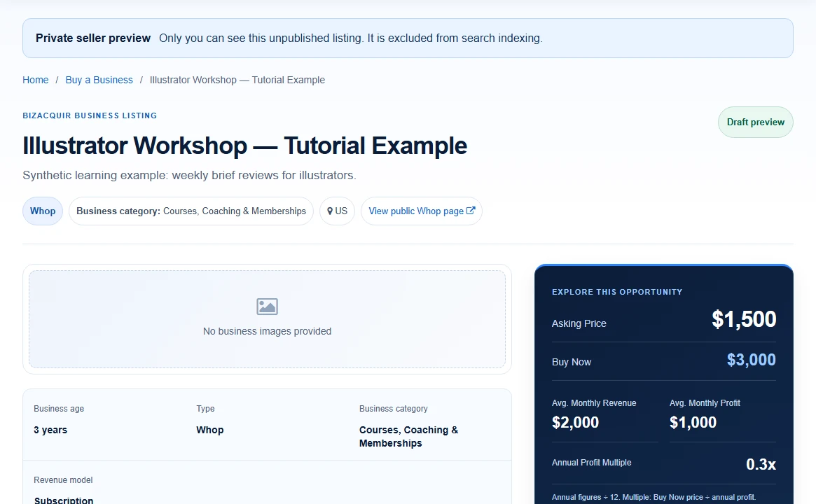816x504 pixels.
Task: Click the Annual Profit Multiple label
Action: 591,463
